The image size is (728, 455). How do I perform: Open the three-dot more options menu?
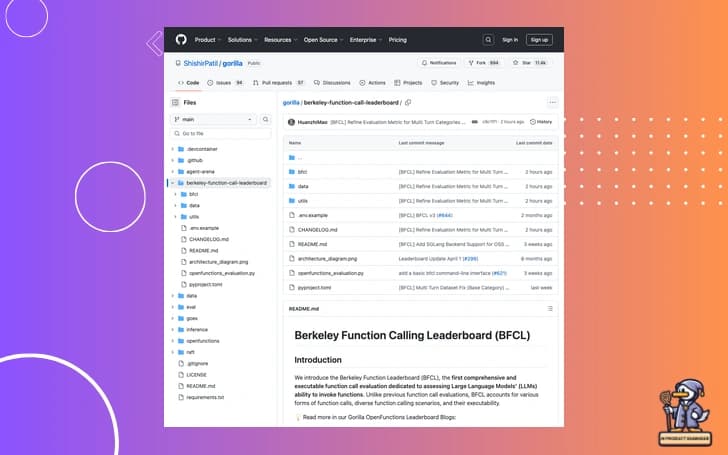[552, 102]
